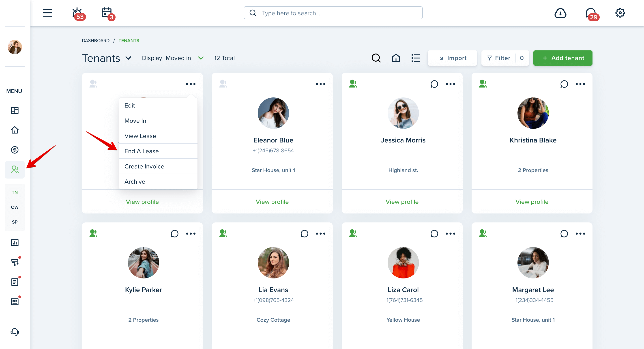Go to DASHBOARD breadcrumb
Image resolution: width=644 pixels, height=349 pixels.
95,41
